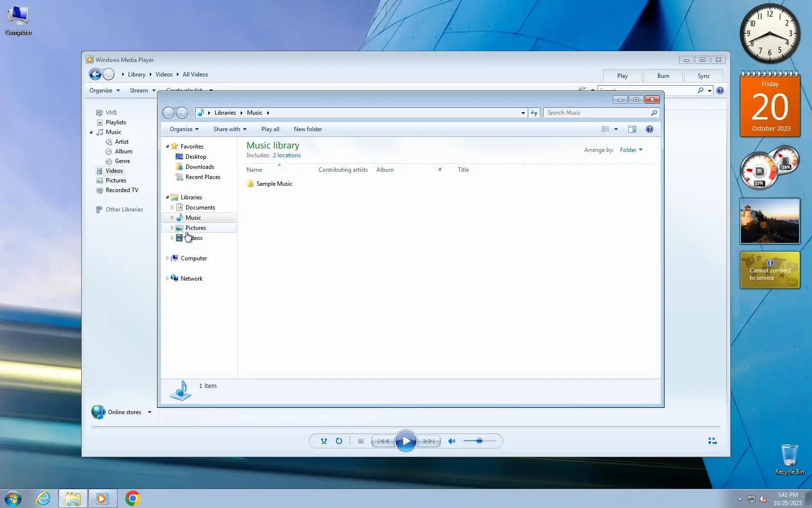Viewport: 812px width, 508px height.
Task: Open Other Libraries in Media Player
Action: pos(124,209)
